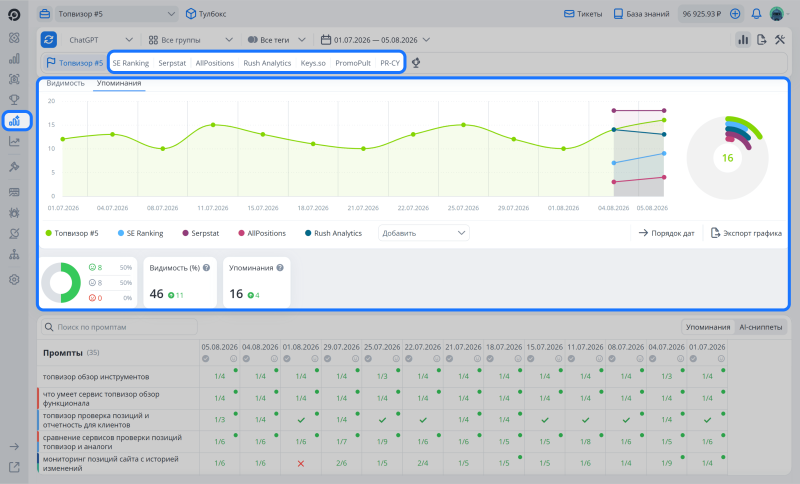
Task: Click the Topvisor logo in the sidebar
Action: coord(14,14)
